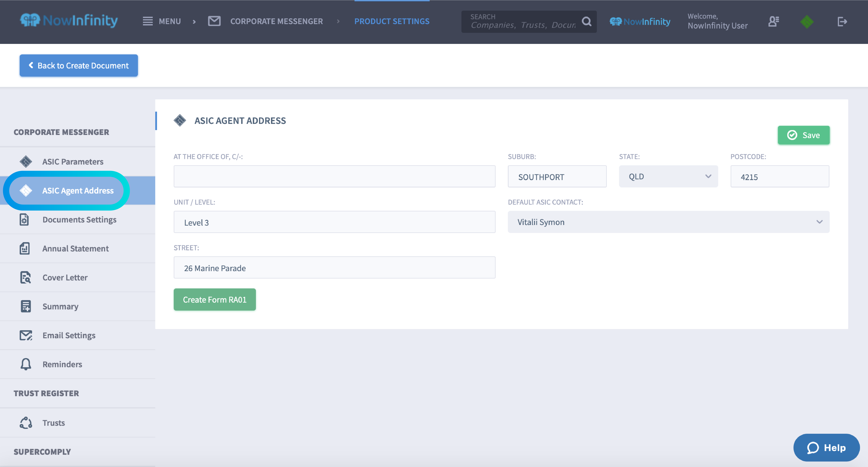Go to Email Settings section
868x467 pixels.
(69, 335)
